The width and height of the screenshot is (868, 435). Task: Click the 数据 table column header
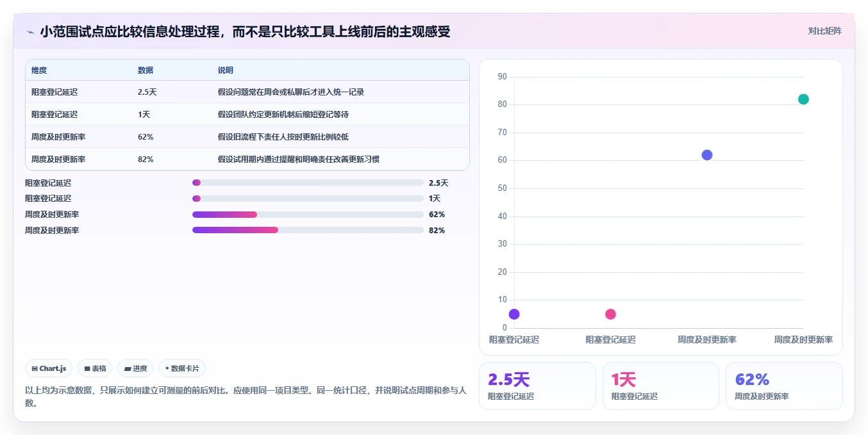point(146,70)
